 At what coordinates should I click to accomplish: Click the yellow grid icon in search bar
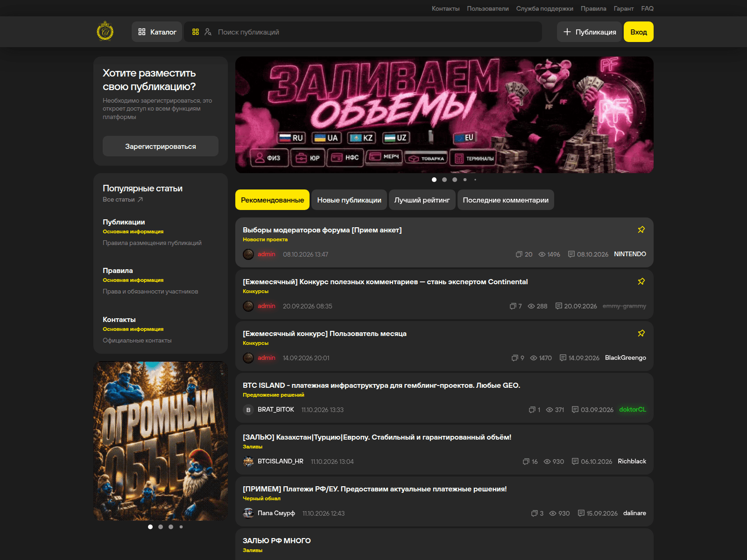point(196,32)
